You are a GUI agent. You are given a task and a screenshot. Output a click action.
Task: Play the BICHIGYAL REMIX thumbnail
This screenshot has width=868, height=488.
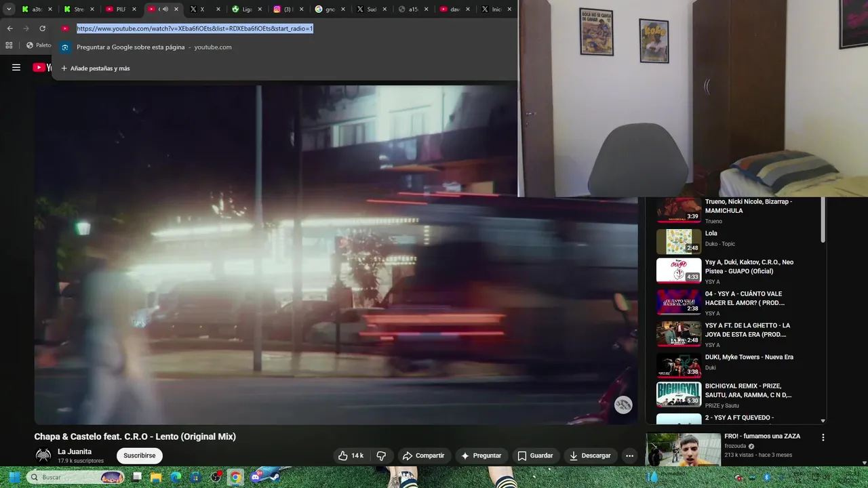click(679, 394)
